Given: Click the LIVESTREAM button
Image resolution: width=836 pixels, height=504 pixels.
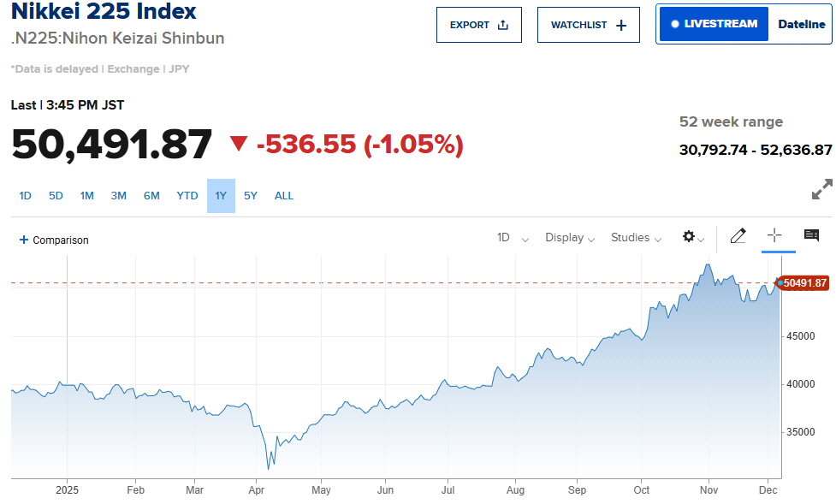Looking at the screenshot, I should point(714,24).
